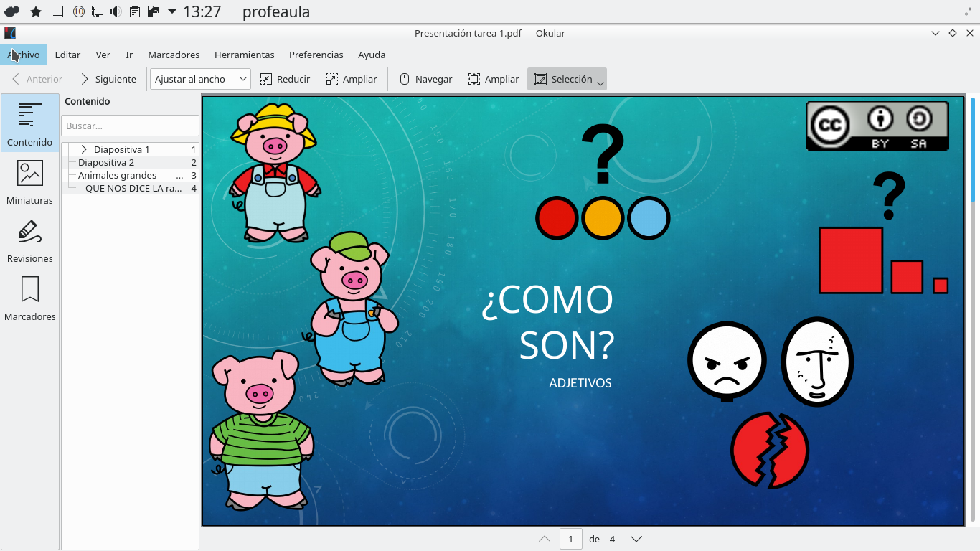Open the Herramientas menu

coord(244,55)
